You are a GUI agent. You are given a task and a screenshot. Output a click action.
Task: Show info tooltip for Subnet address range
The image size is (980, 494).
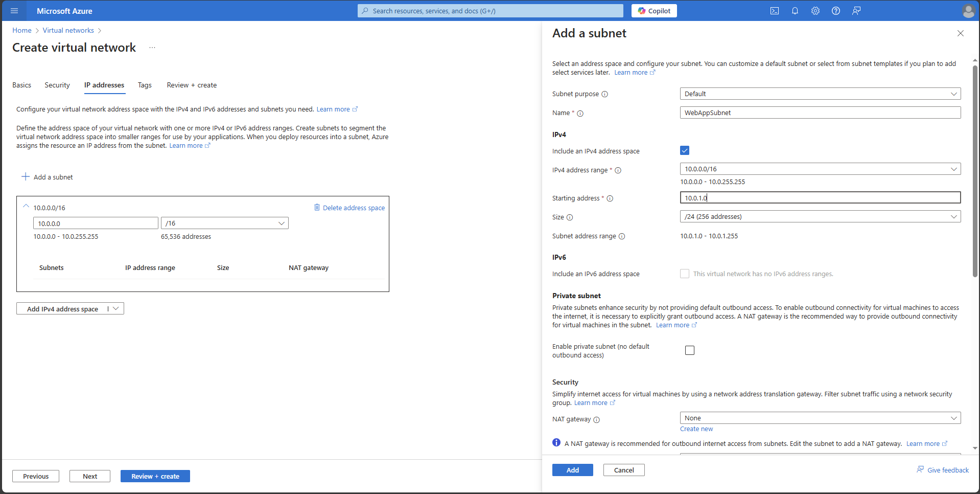pos(622,236)
